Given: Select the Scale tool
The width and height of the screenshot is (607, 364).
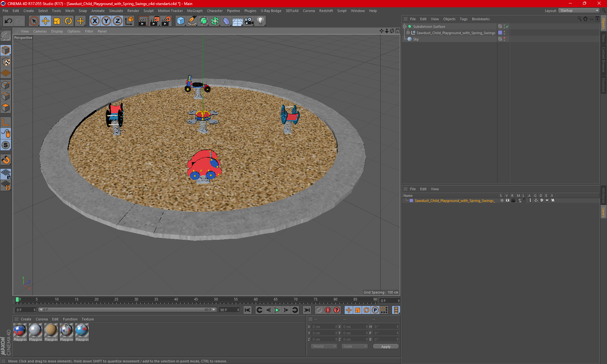Looking at the screenshot, I should coord(57,21).
